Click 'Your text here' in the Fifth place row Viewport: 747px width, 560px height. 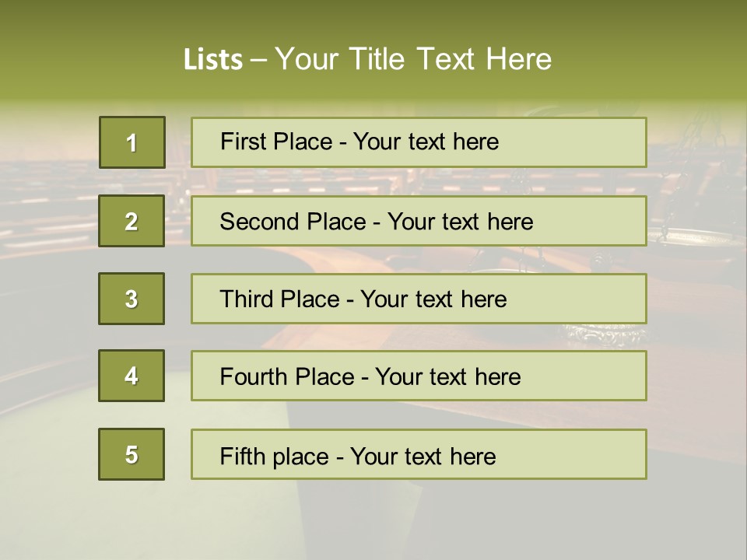tap(423, 456)
